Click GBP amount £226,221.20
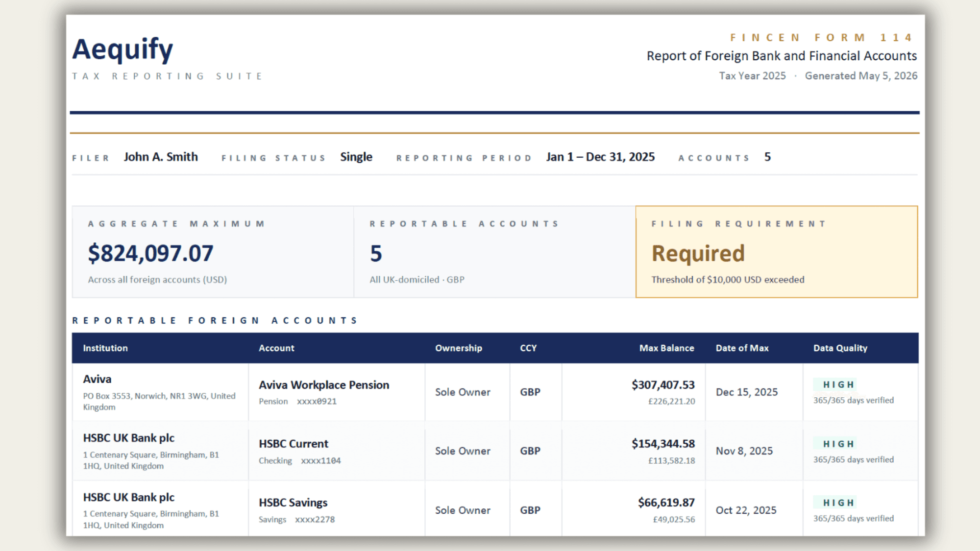The height and width of the screenshot is (551, 980). pos(671,402)
